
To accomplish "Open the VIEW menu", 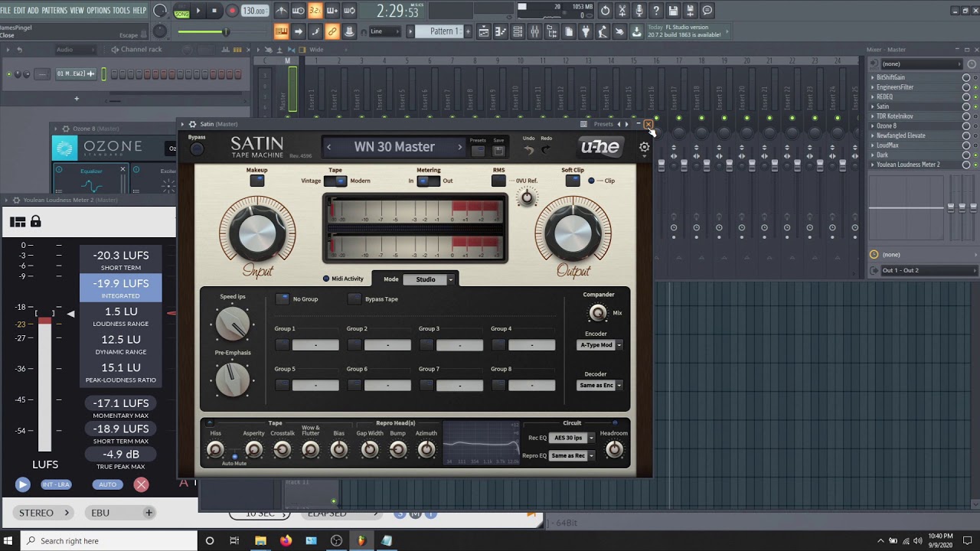I will (77, 11).
